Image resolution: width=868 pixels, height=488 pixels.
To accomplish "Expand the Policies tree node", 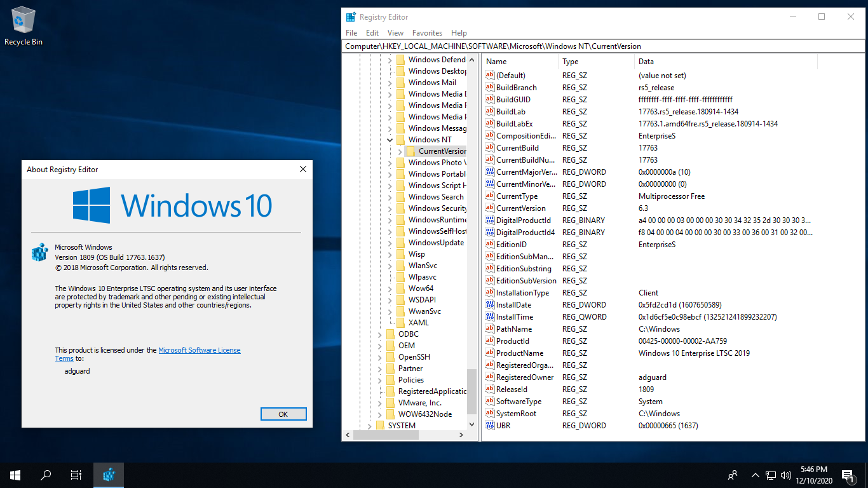I will (x=379, y=379).
